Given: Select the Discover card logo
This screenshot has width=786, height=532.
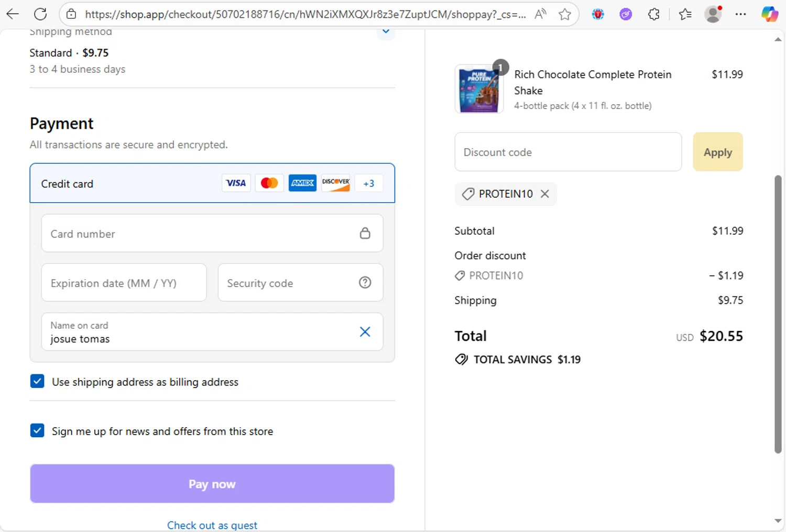Looking at the screenshot, I should click(x=336, y=183).
